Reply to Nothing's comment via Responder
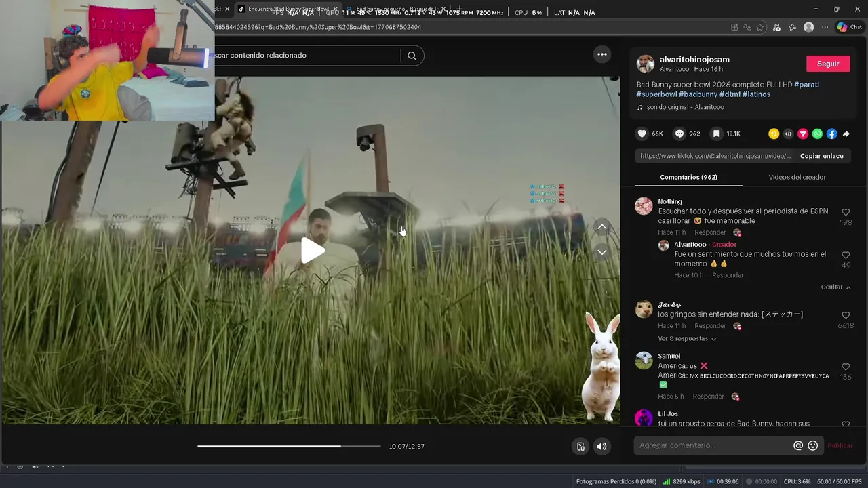 point(710,232)
